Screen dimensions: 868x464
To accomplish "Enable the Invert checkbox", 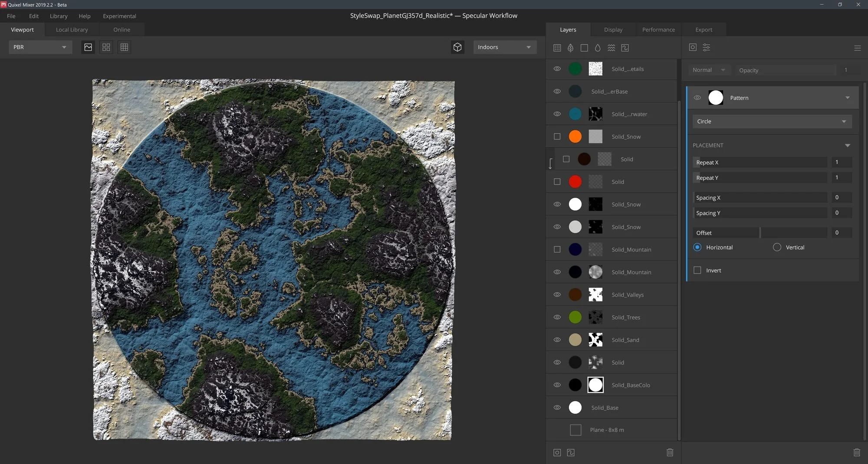I will tap(697, 270).
